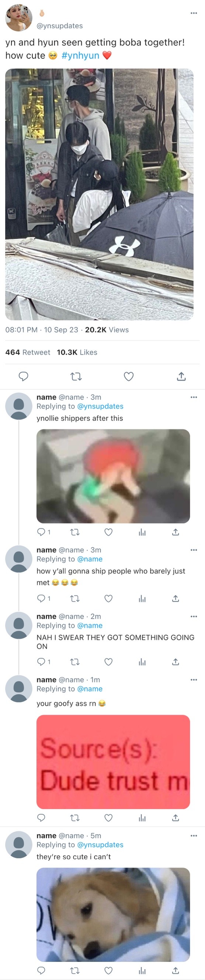View analytics of the 'they're so cute' reply
This screenshot has height=980, width=205.
pyautogui.click(x=142, y=970)
